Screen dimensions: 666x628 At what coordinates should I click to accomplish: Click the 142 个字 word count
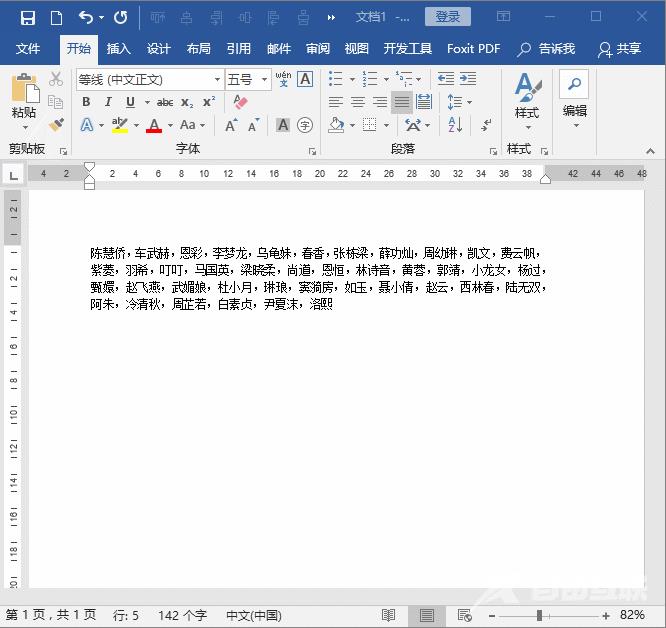(183, 615)
